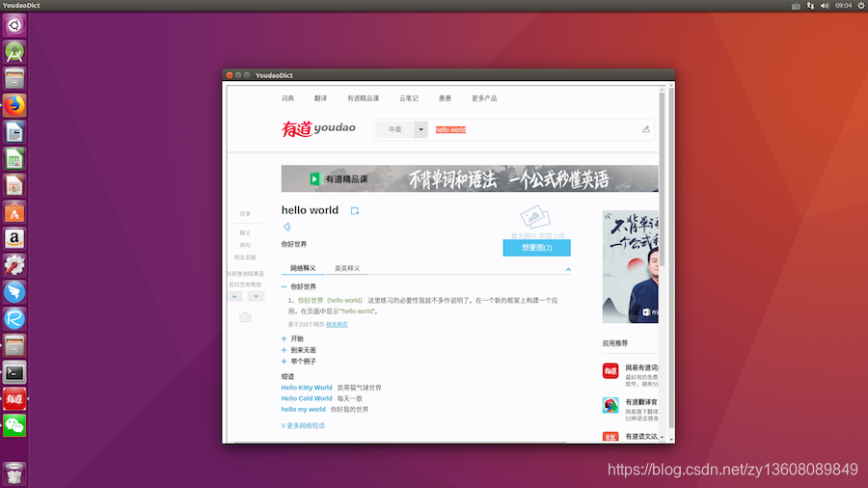Viewport: 868px width, 488px height.
Task: Click the image upload placeholder icon
Action: (x=534, y=217)
